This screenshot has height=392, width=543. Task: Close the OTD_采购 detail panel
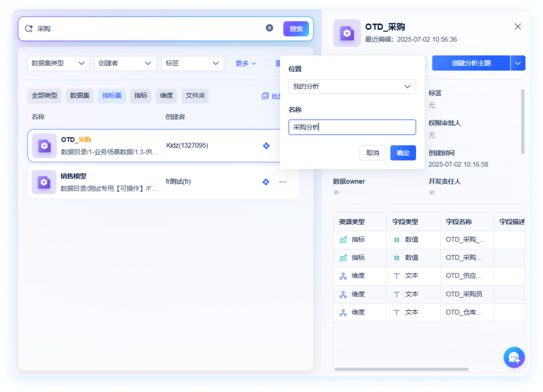coord(517,26)
